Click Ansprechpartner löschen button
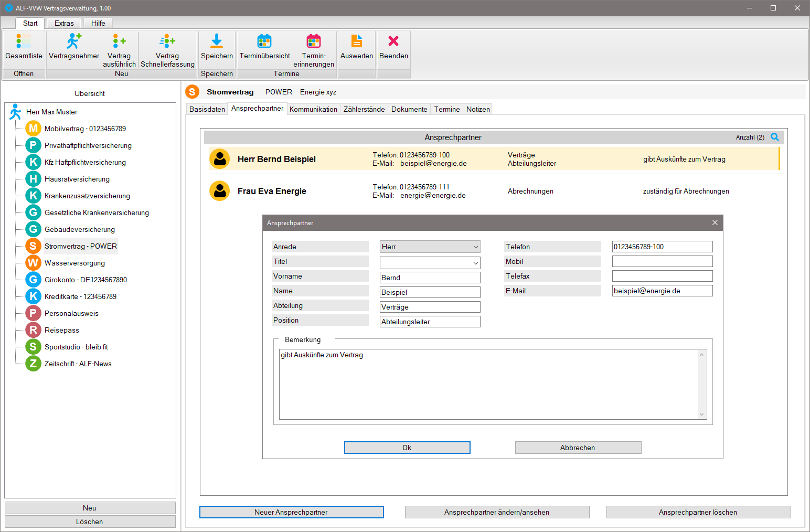Screen dimensions: 810x532 (x=698, y=512)
